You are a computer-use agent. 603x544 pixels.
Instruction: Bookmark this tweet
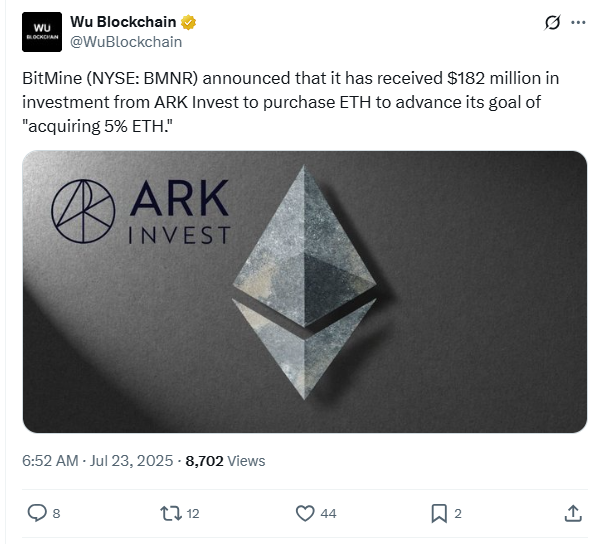pyautogui.click(x=439, y=514)
